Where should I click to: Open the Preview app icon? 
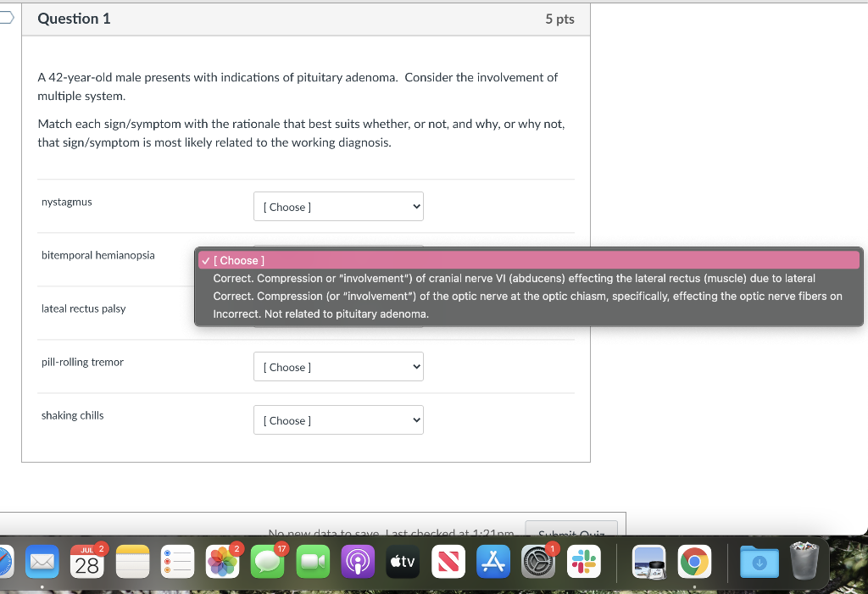pos(648,561)
